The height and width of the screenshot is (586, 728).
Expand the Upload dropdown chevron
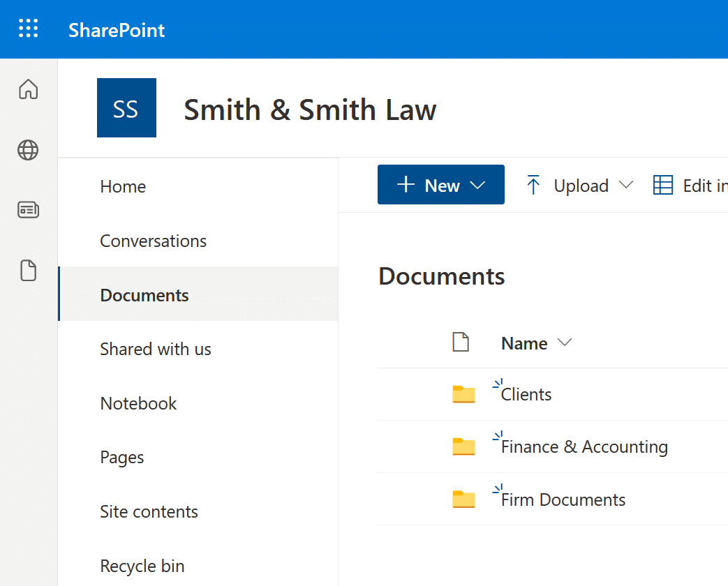coord(626,185)
